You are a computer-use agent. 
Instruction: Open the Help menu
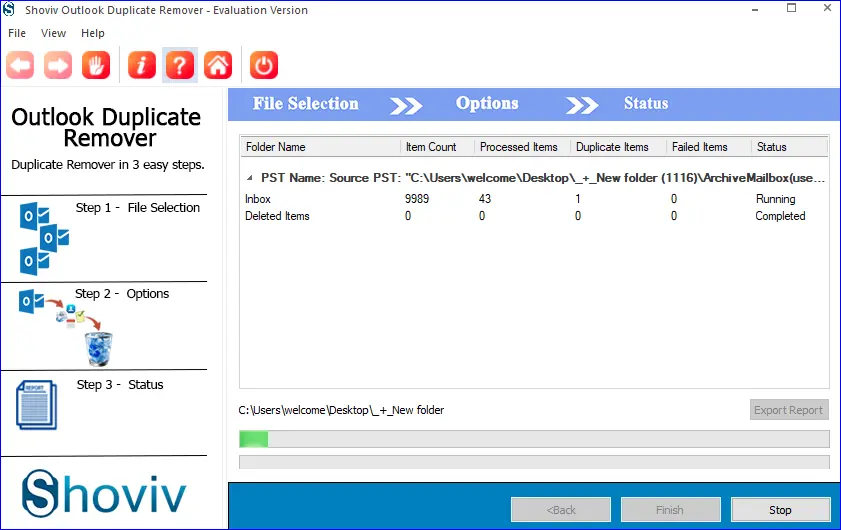tap(93, 33)
